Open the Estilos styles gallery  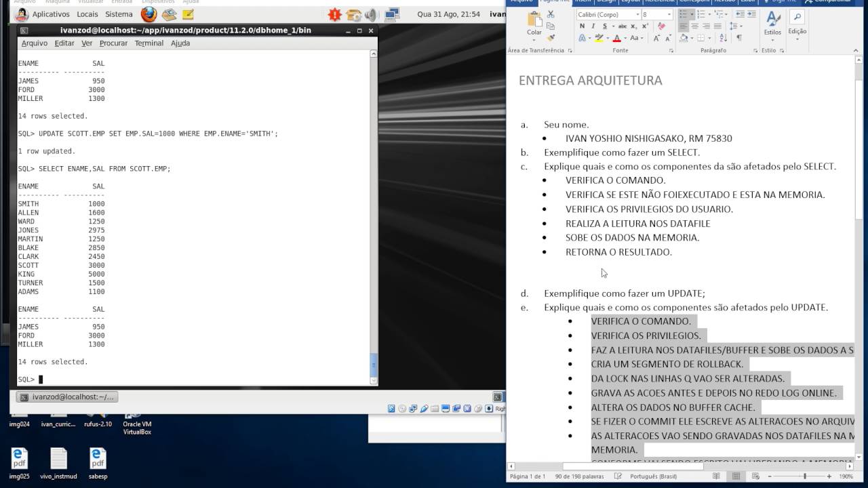point(772,27)
